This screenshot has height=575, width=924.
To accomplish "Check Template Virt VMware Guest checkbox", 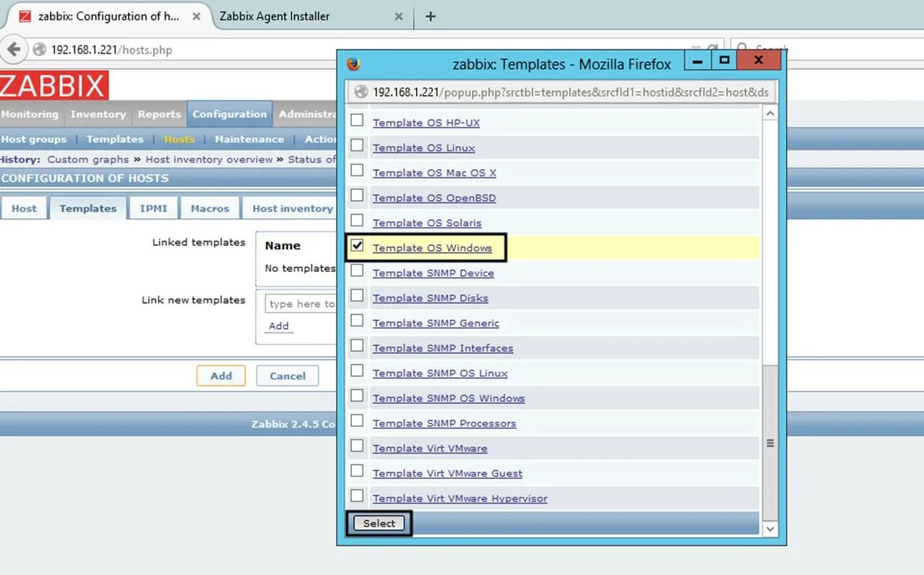I will click(x=357, y=471).
